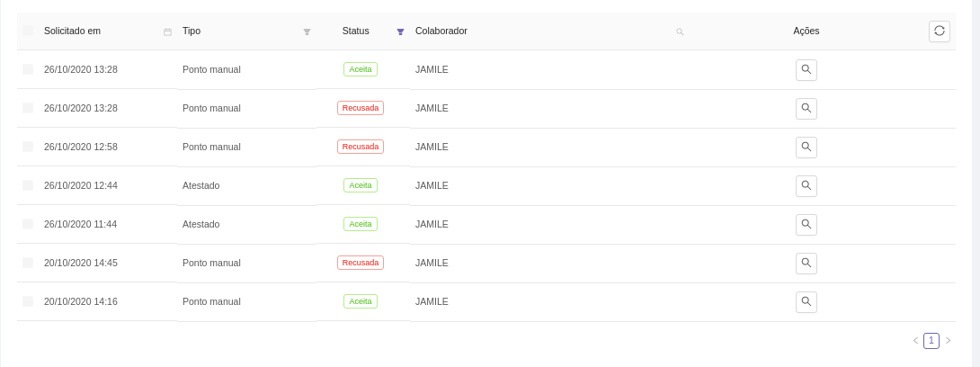980x367 pixels.
Task: Click the Colaborador column header
Action: point(441,31)
